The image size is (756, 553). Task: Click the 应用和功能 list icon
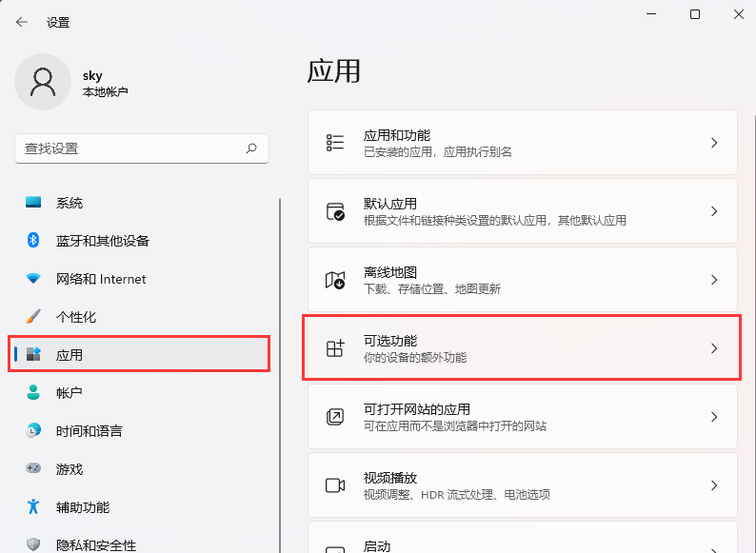click(x=335, y=143)
